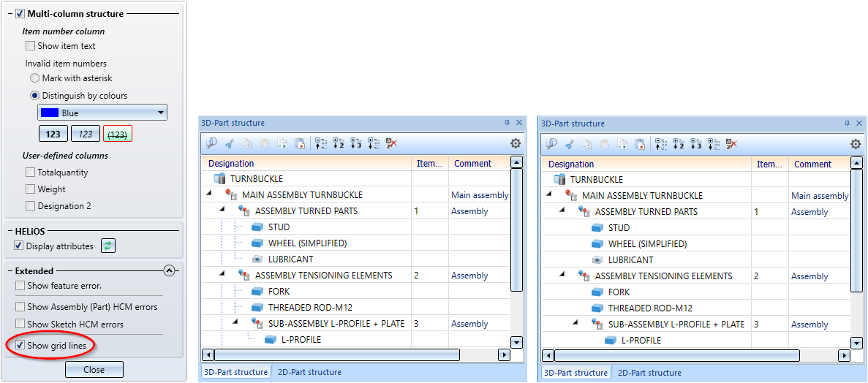Uncheck Multi-column structure checkbox
Screen dimensions: 868x383
[20, 13]
